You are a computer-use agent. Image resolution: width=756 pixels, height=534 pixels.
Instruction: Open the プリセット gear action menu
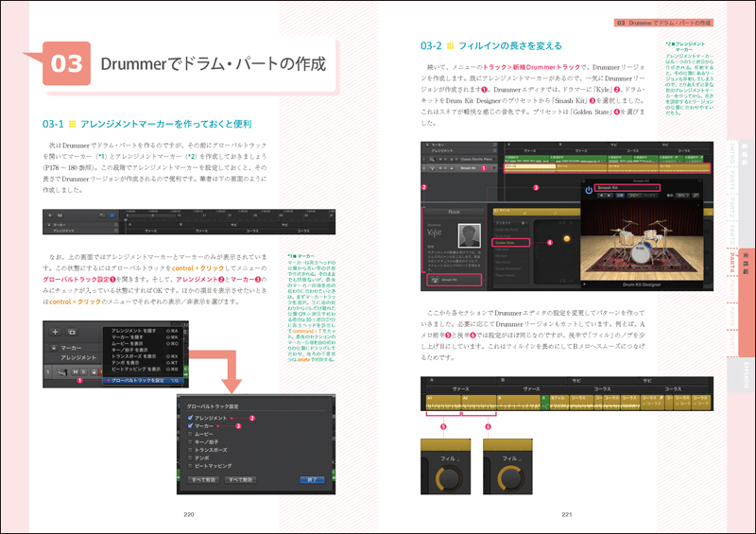pos(524,223)
